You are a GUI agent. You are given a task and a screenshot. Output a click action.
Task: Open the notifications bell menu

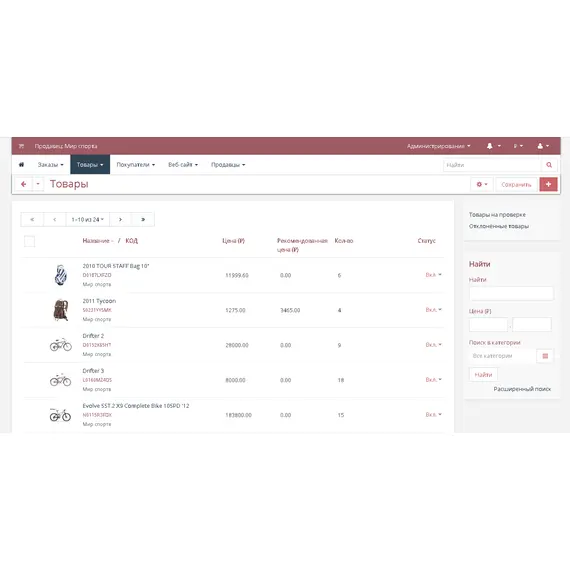pyautogui.click(x=493, y=146)
